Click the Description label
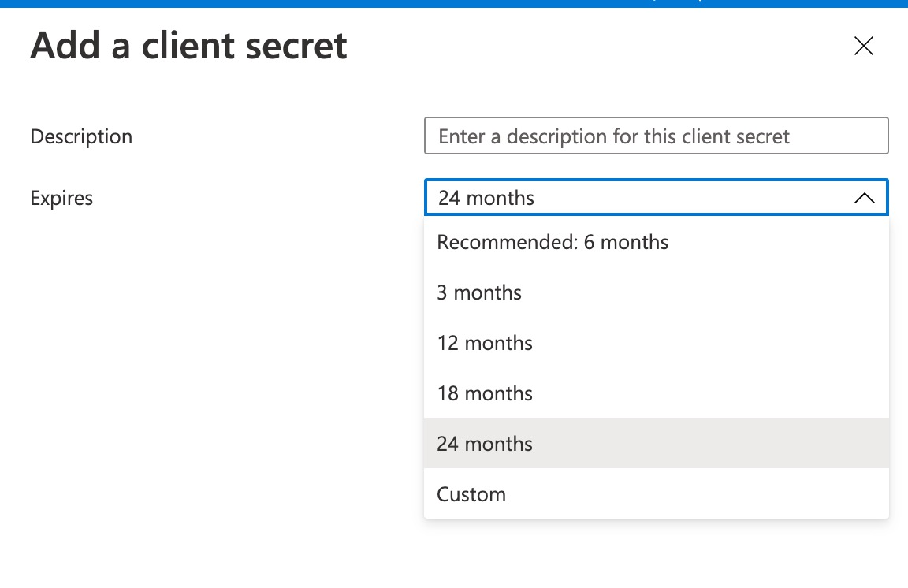This screenshot has width=908, height=588. (81, 136)
